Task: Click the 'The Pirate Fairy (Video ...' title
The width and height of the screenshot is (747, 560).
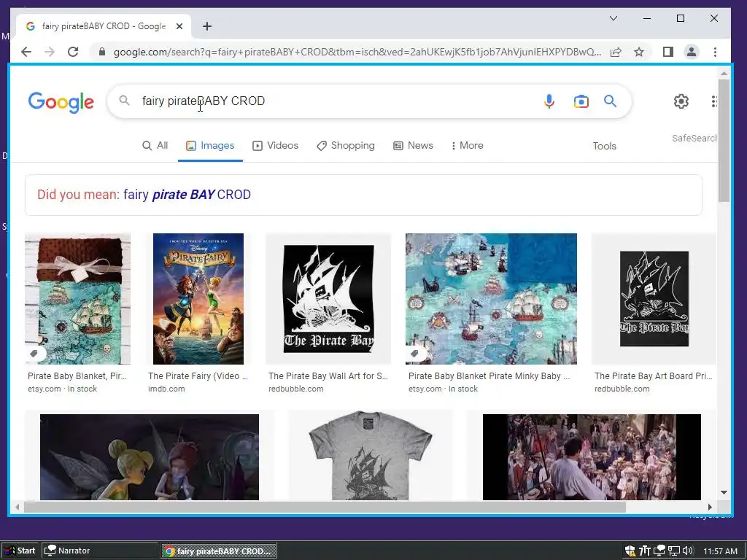Action: (198, 376)
